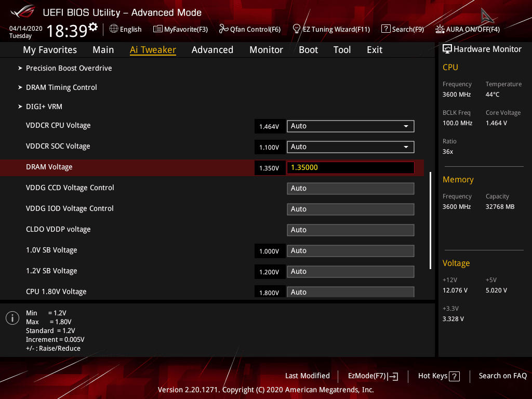Image resolution: width=532 pixels, height=399 pixels.
Task: Open VDDCR CPU Voltage dropdown
Action: [351, 126]
